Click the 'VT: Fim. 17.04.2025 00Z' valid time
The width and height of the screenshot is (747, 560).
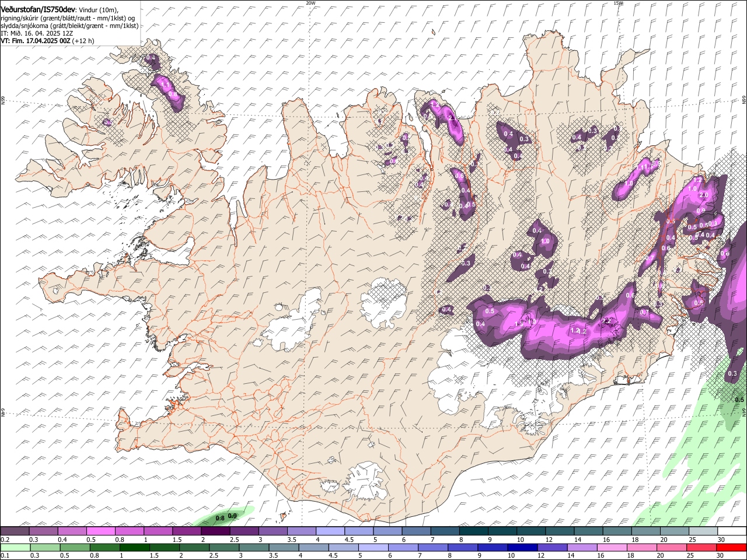(x=36, y=41)
